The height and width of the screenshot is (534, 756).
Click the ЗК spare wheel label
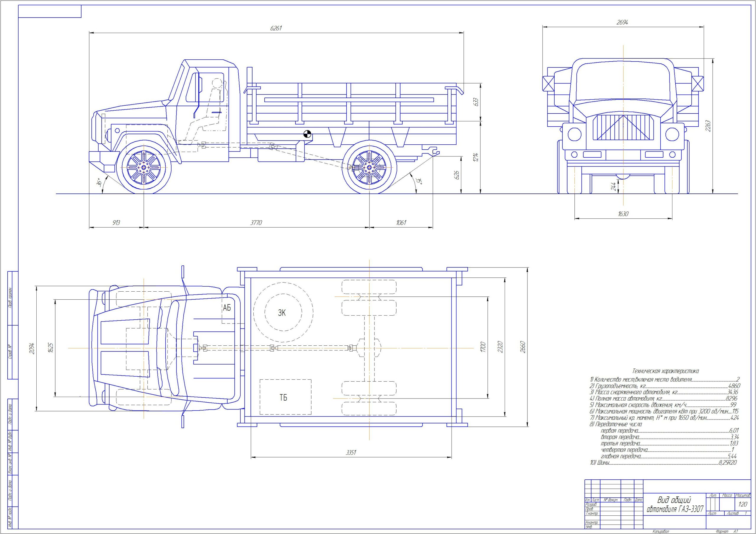pos(282,313)
